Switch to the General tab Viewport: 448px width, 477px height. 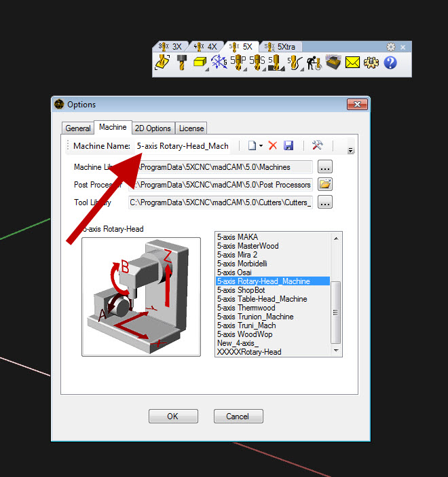(78, 128)
